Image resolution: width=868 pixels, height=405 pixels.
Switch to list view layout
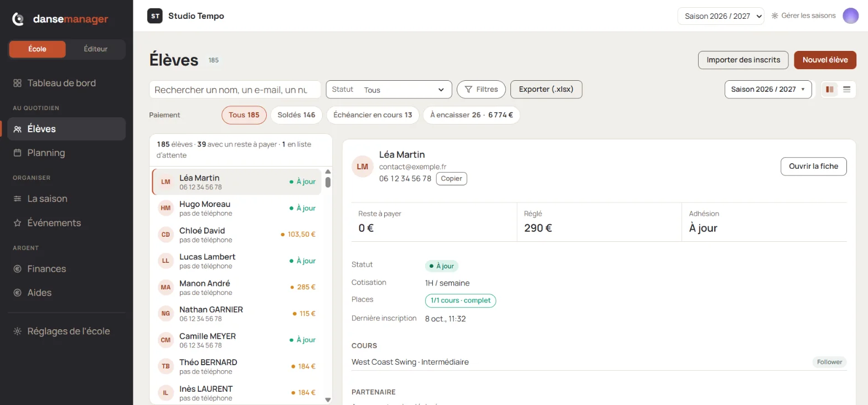pos(846,89)
